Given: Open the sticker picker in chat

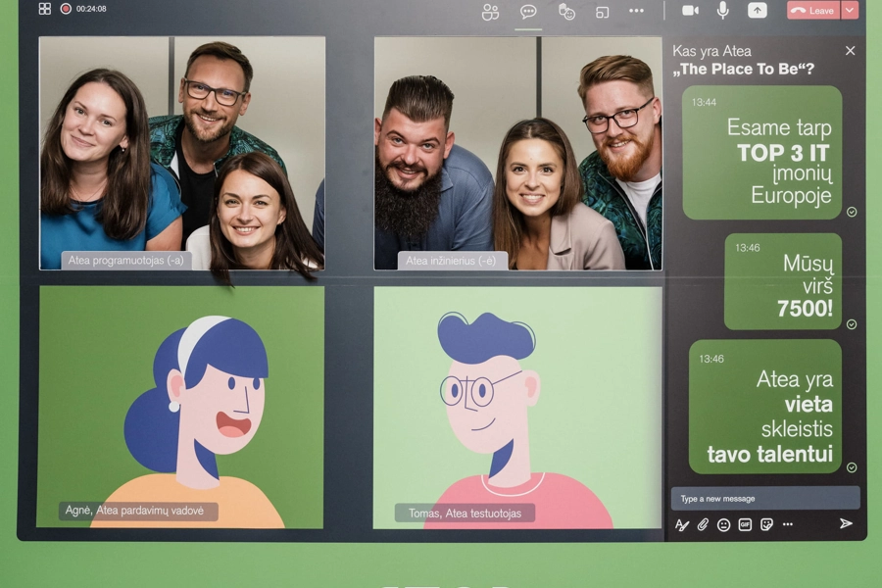Looking at the screenshot, I should tap(766, 524).
